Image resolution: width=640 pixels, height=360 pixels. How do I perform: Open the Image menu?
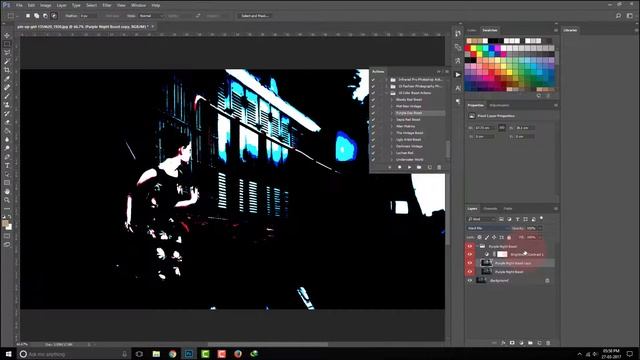coord(45,5)
